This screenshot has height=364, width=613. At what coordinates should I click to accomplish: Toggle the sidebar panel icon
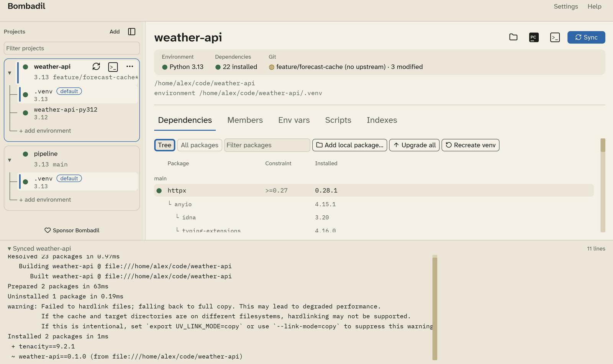(132, 32)
